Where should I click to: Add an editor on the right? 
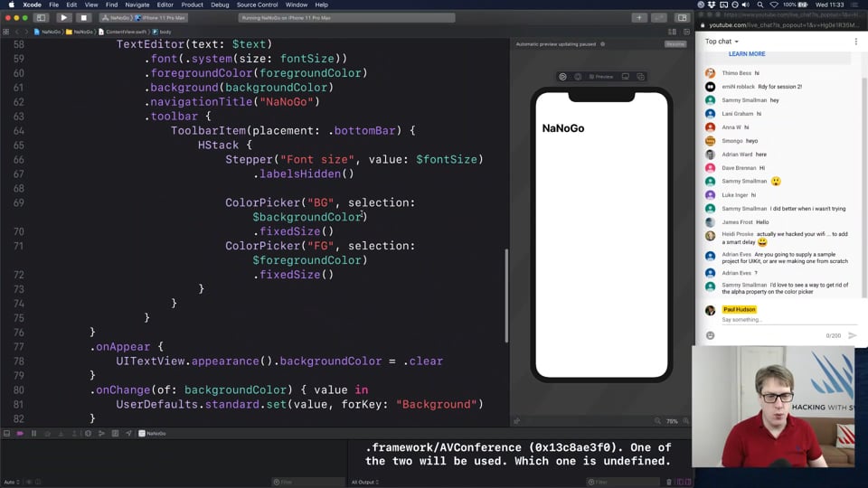tap(686, 33)
